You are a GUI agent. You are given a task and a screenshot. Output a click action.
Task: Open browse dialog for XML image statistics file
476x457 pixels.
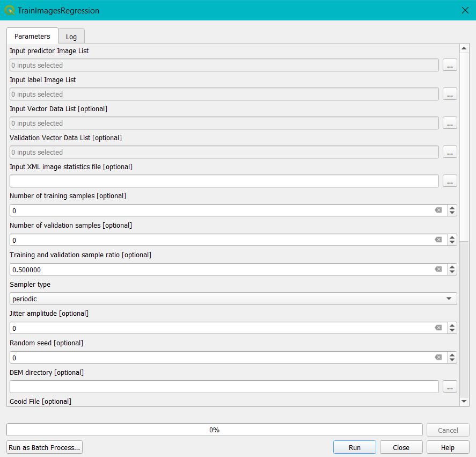(x=450, y=181)
